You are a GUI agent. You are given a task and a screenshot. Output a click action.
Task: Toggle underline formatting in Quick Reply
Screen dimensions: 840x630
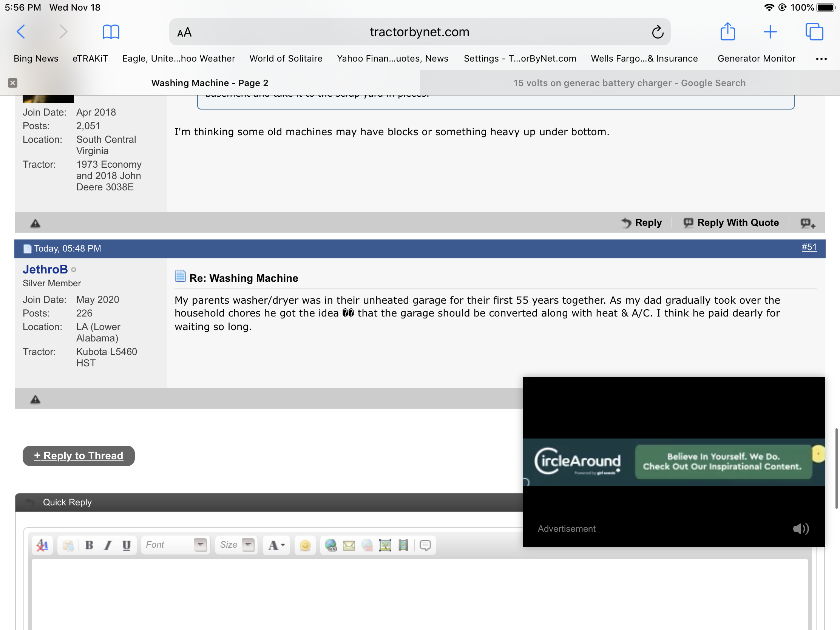pyautogui.click(x=127, y=546)
